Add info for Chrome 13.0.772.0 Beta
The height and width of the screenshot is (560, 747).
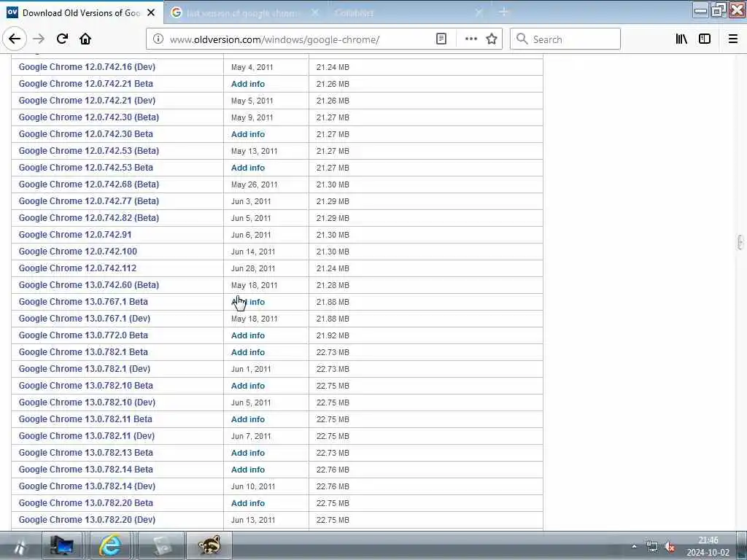[248, 335]
